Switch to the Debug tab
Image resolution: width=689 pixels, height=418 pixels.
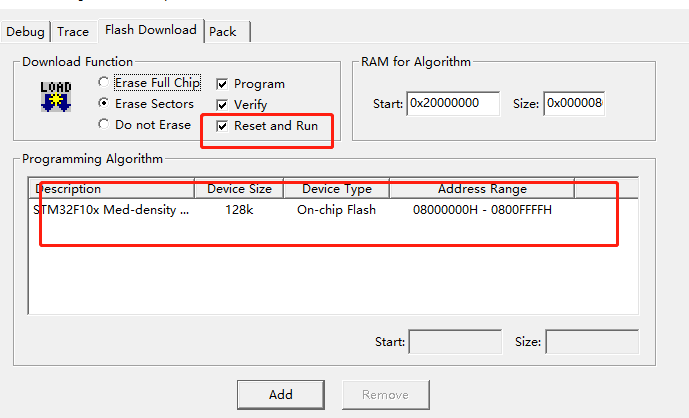pyautogui.click(x=25, y=32)
